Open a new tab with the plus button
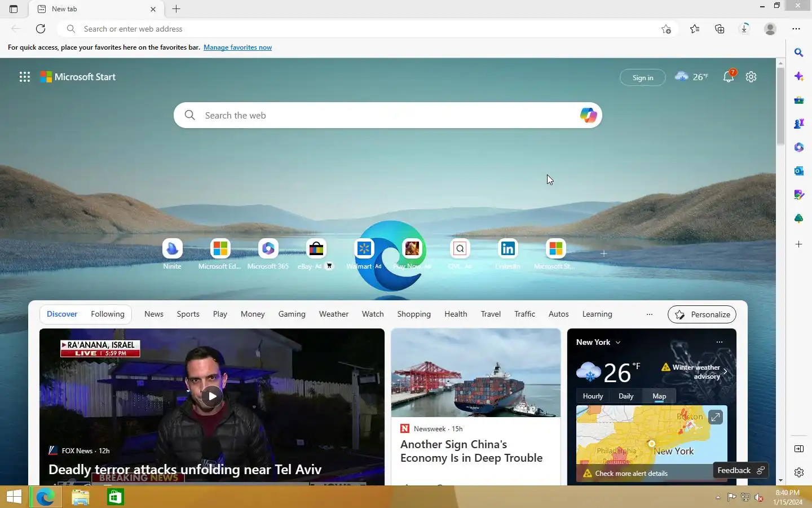812x508 pixels. click(x=176, y=9)
